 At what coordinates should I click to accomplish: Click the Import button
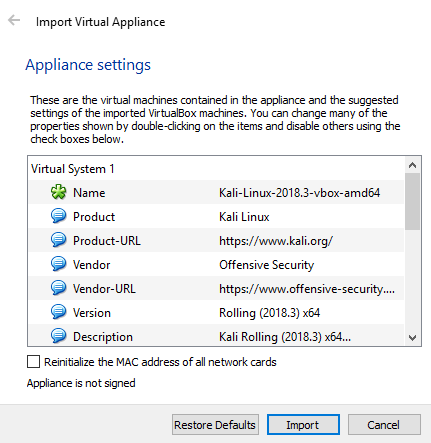point(303,425)
